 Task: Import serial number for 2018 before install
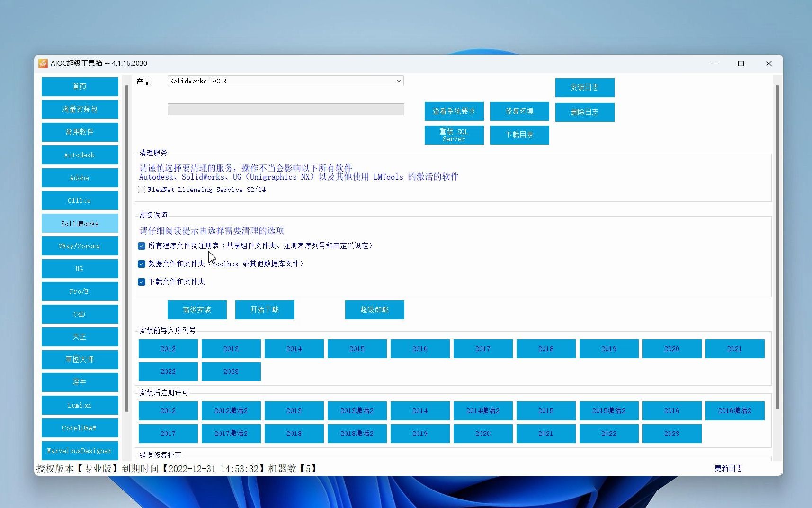click(546, 349)
